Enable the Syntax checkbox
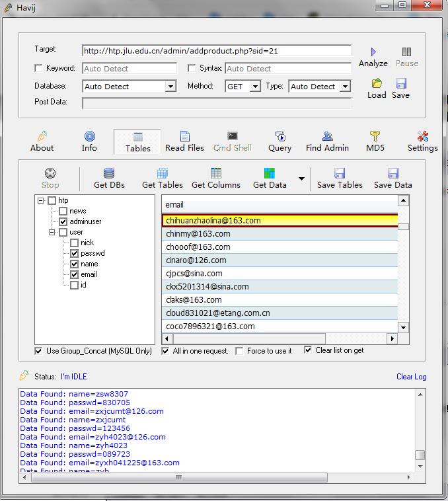The height and width of the screenshot is (501, 448). 192,68
